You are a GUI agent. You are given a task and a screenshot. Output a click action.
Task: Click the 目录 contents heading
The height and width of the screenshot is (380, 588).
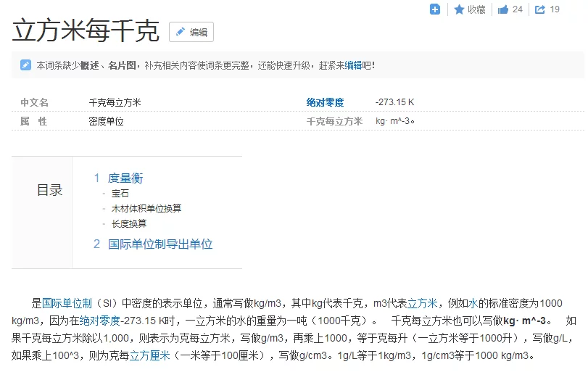pyautogui.click(x=49, y=190)
